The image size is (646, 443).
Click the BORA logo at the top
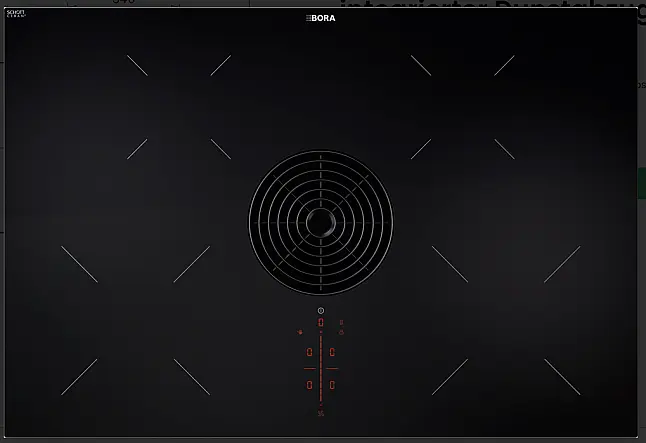click(x=321, y=18)
